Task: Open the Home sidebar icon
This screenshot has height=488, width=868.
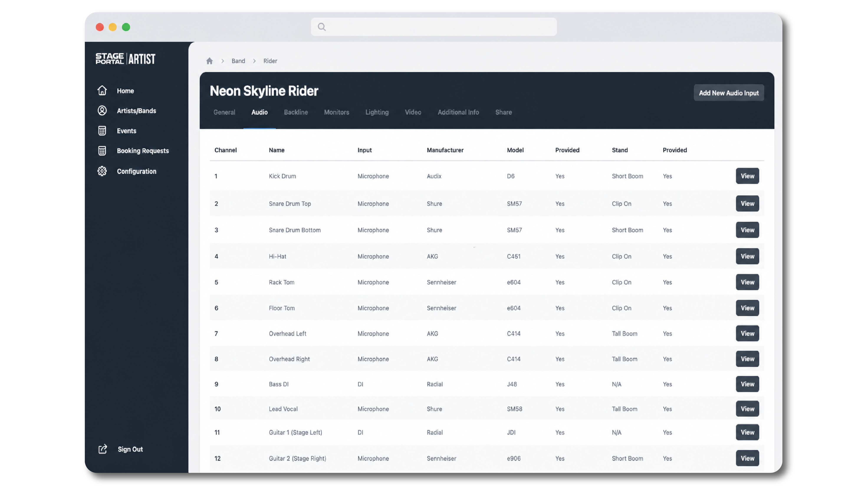Action: 102,91
